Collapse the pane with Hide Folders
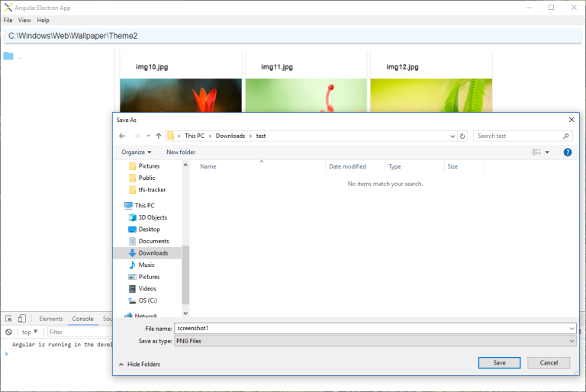This screenshot has height=392, width=586. coord(139,365)
